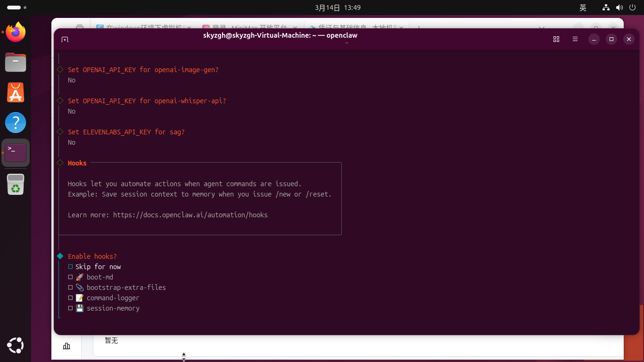The image size is (644, 362).
Task: Open the terminal hamburger menu
Action: [x=575, y=40]
